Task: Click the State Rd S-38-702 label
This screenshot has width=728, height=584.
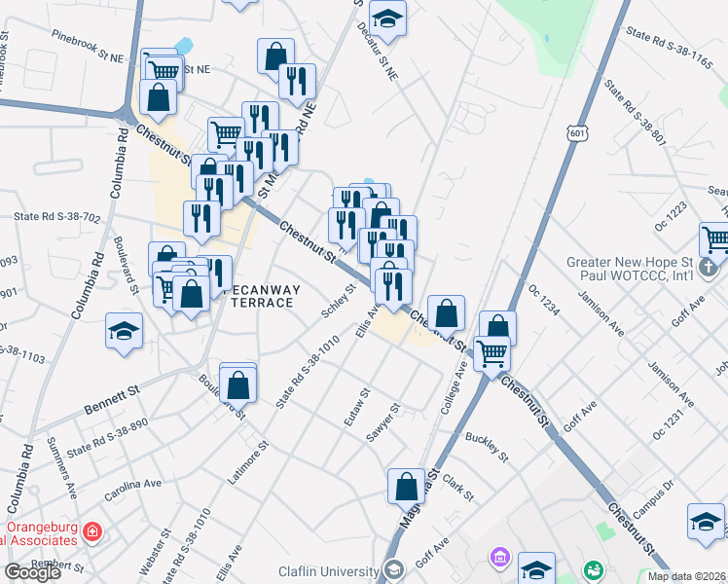Action: pyautogui.click(x=57, y=217)
